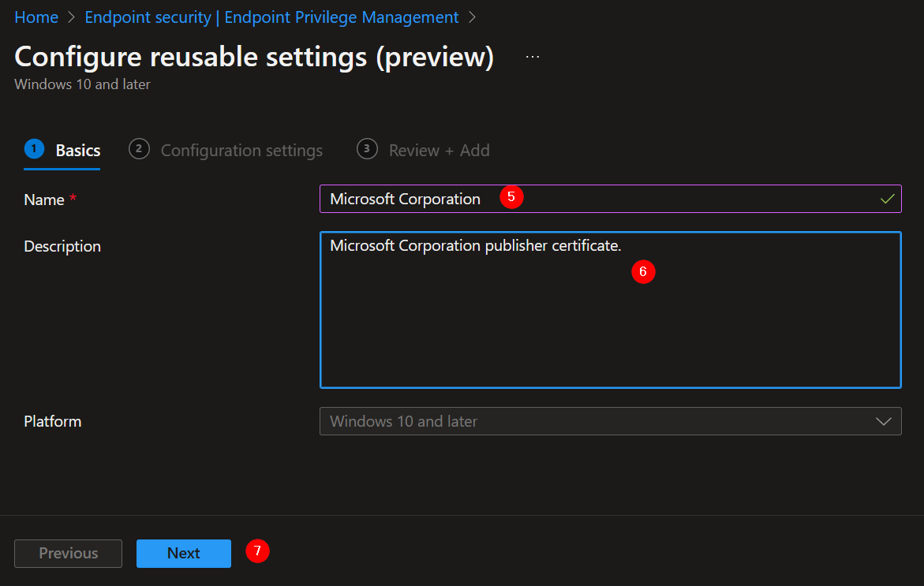
Task: Switch to the Configuration settings tab
Action: coord(241,150)
